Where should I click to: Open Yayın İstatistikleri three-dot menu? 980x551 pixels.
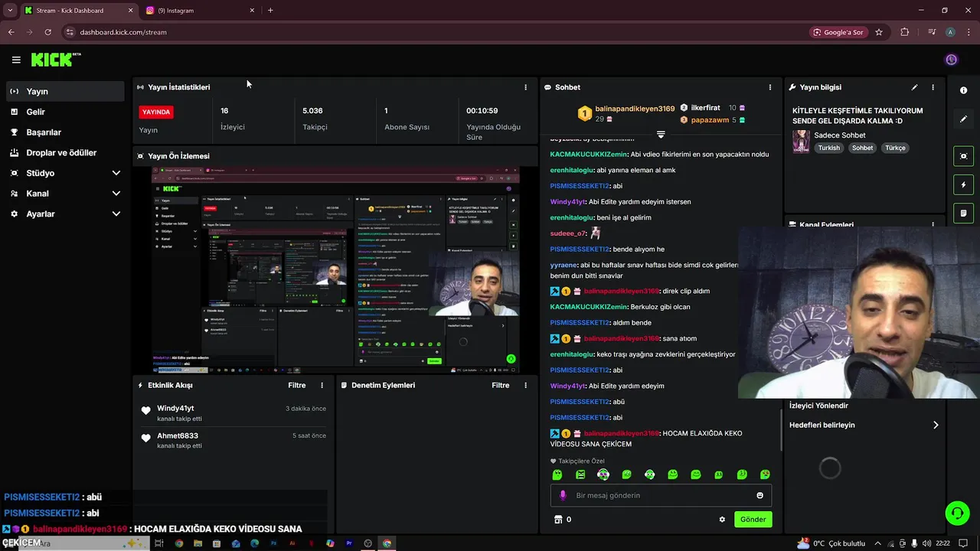tap(525, 87)
